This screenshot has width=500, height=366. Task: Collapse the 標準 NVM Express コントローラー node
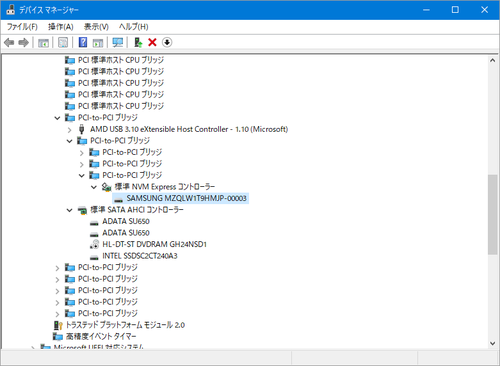(x=94, y=187)
